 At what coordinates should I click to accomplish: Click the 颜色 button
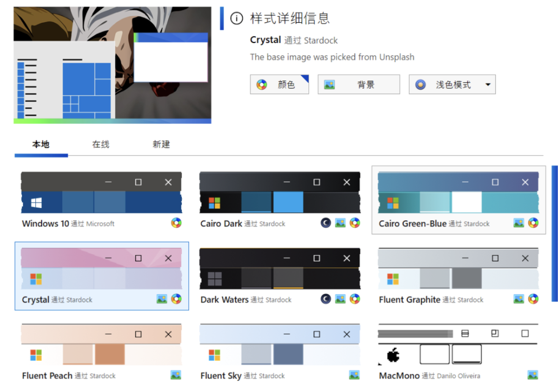click(x=280, y=84)
